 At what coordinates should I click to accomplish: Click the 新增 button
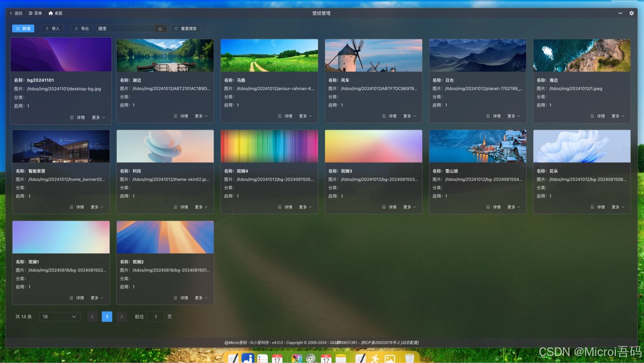coord(23,29)
